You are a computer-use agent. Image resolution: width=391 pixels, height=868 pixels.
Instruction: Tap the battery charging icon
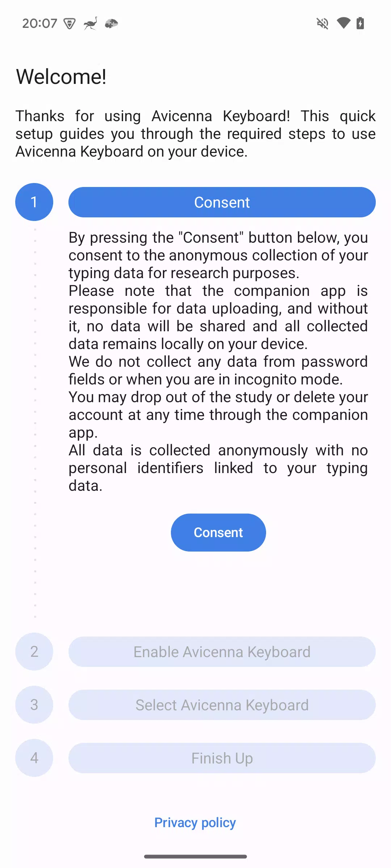(x=360, y=23)
